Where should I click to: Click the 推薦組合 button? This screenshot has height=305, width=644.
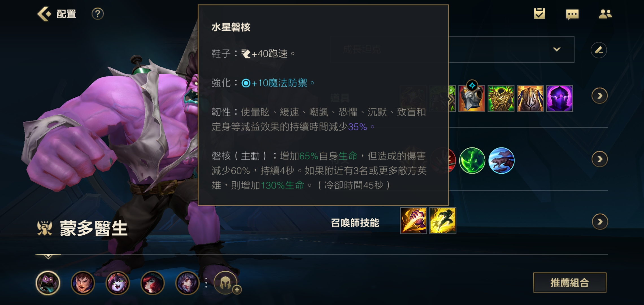click(570, 282)
